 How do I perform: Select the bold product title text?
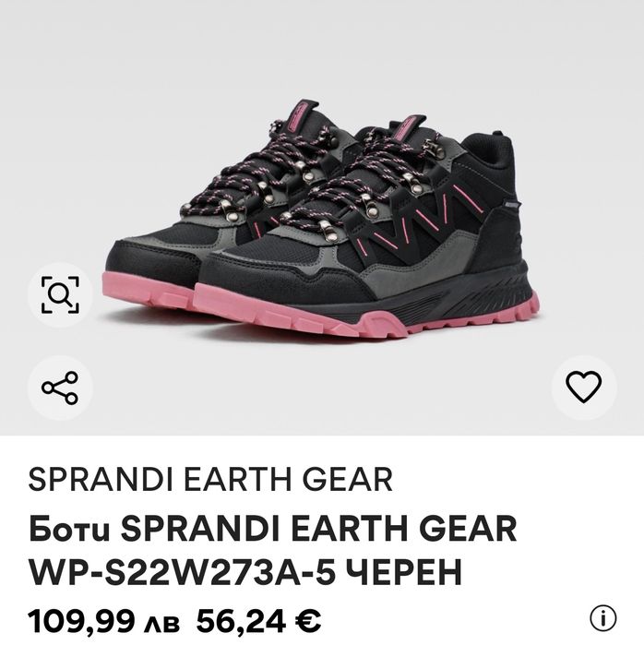point(273,550)
